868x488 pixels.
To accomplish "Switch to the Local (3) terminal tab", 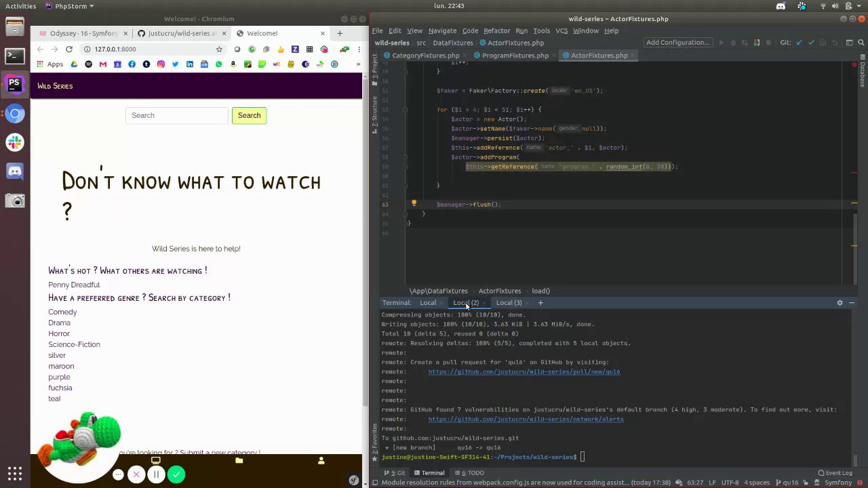I will point(509,303).
